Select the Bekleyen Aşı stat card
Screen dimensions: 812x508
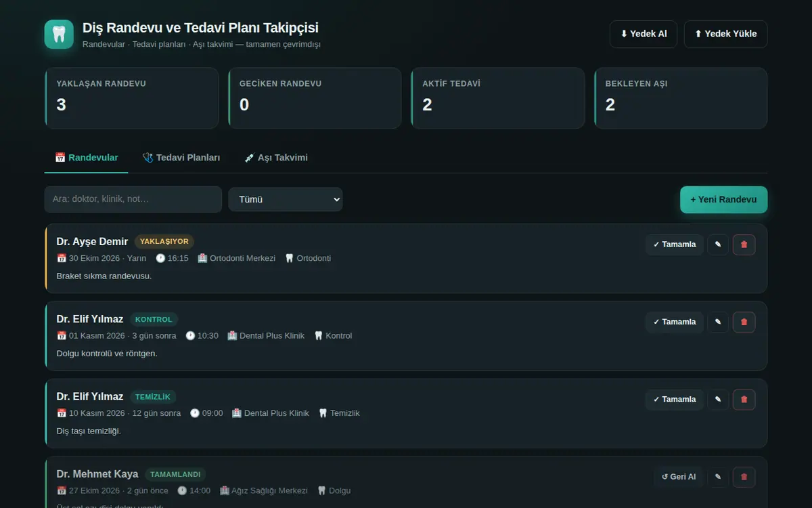pos(681,98)
